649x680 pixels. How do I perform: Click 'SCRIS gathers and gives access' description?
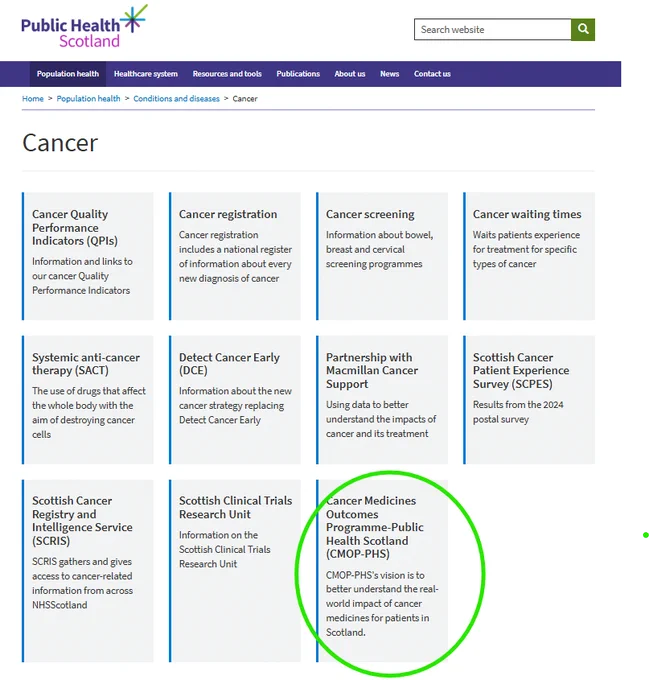pyautogui.click(x=82, y=583)
